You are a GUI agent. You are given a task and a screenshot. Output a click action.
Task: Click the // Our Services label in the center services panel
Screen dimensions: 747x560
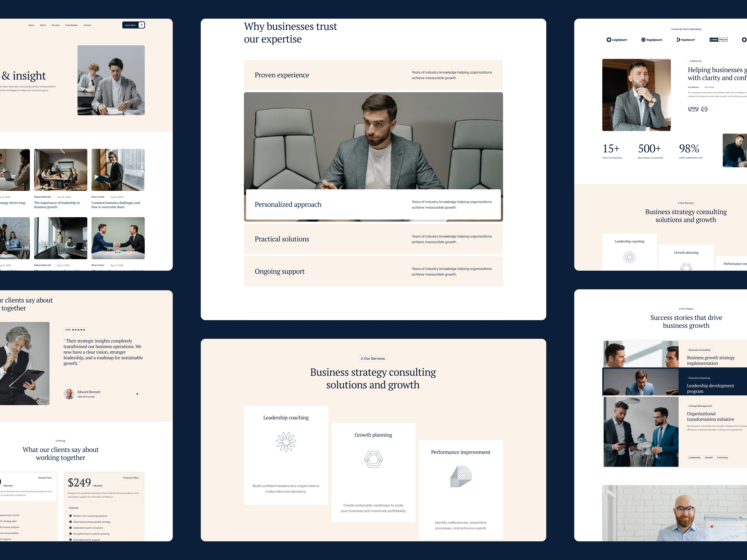tap(373, 358)
